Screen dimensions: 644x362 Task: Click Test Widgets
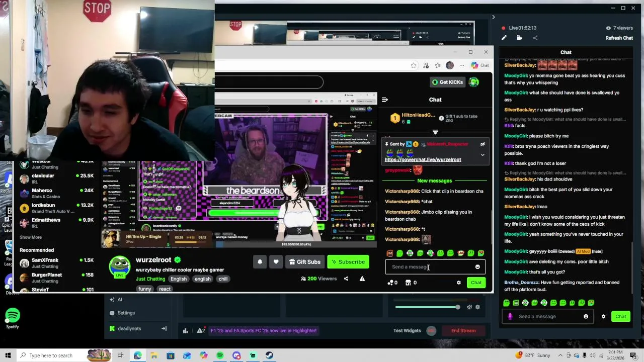click(407, 331)
